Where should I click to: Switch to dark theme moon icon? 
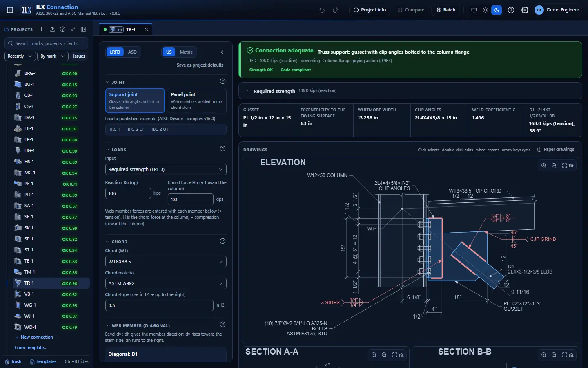point(497,10)
